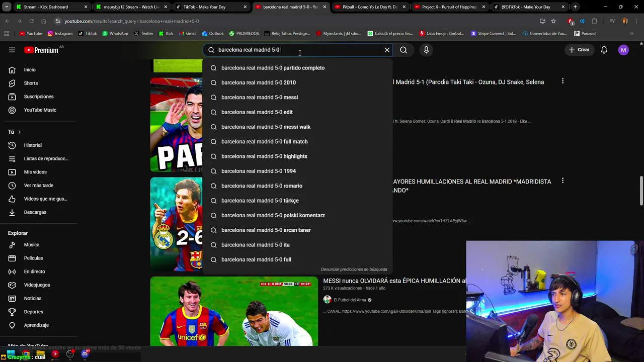
Task: Switch to Project X tab
Action: (449, 7)
